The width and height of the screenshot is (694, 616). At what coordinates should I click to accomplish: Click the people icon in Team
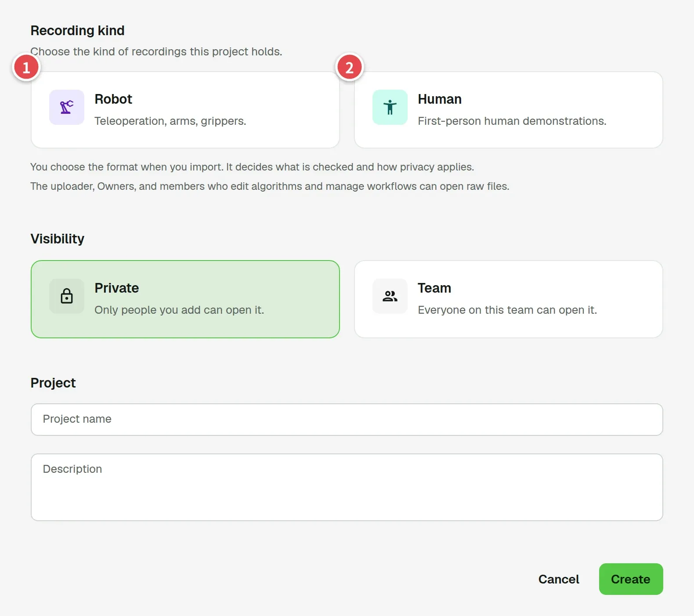390,296
